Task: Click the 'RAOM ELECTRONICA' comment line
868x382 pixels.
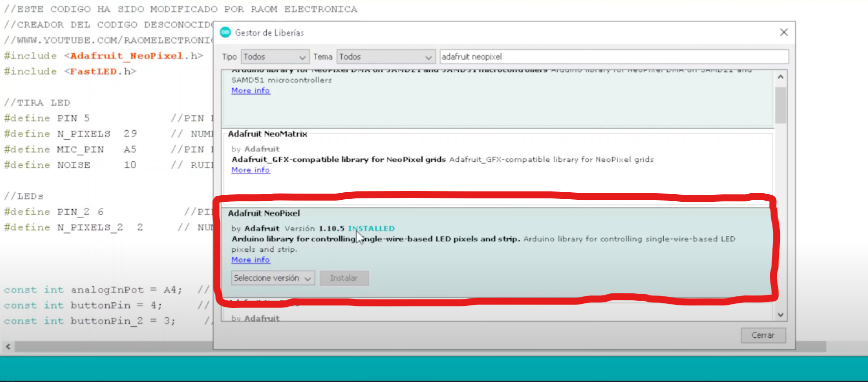Action: pos(180,9)
